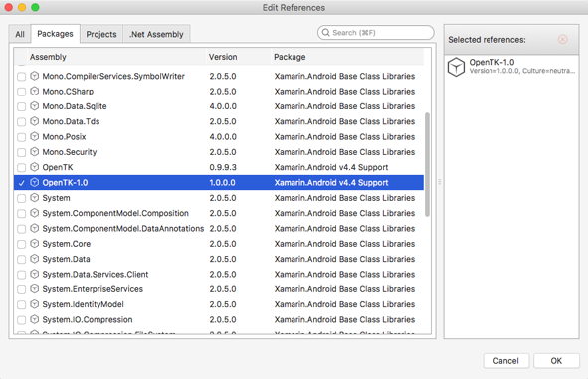The image size is (588, 379).
Task: Check the Mono.Data.Tds checkbox
Action: (x=21, y=121)
